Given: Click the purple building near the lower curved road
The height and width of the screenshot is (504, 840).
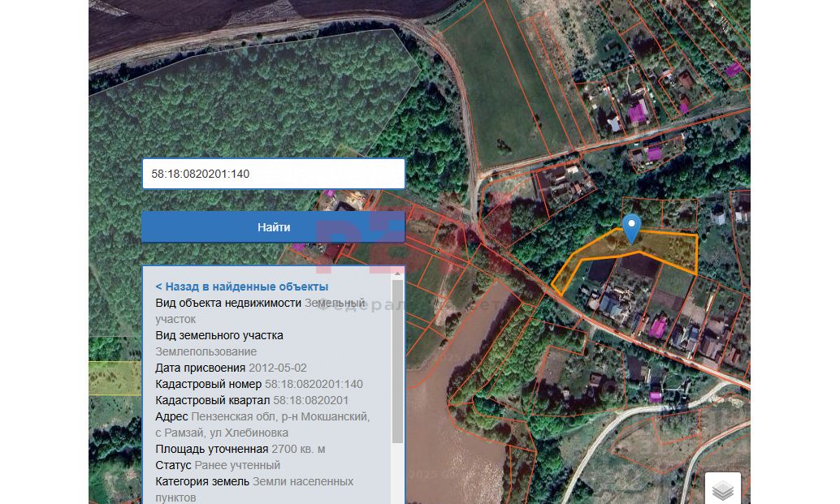Looking at the screenshot, I should (x=655, y=397).
